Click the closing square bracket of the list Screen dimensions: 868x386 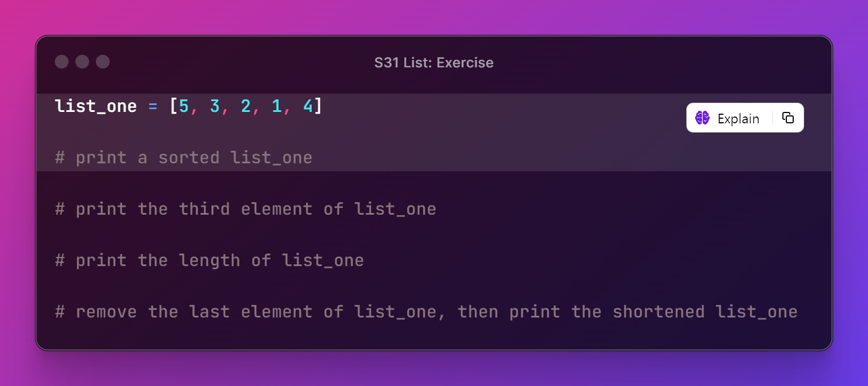(318, 106)
